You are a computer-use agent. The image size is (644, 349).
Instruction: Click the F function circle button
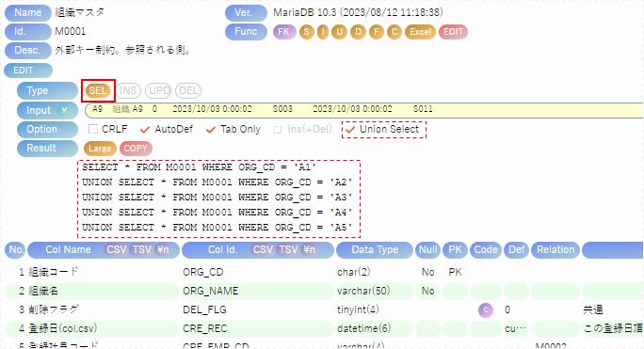pos(377,32)
